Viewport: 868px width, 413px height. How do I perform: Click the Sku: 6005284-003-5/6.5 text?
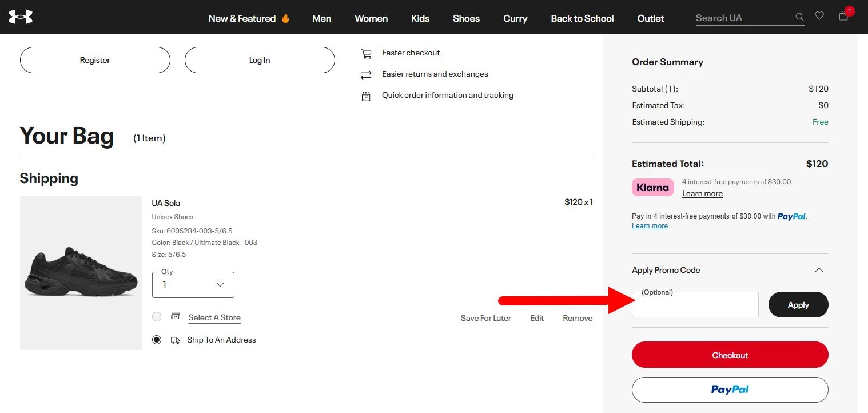pyautogui.click(x=192, y=231)
